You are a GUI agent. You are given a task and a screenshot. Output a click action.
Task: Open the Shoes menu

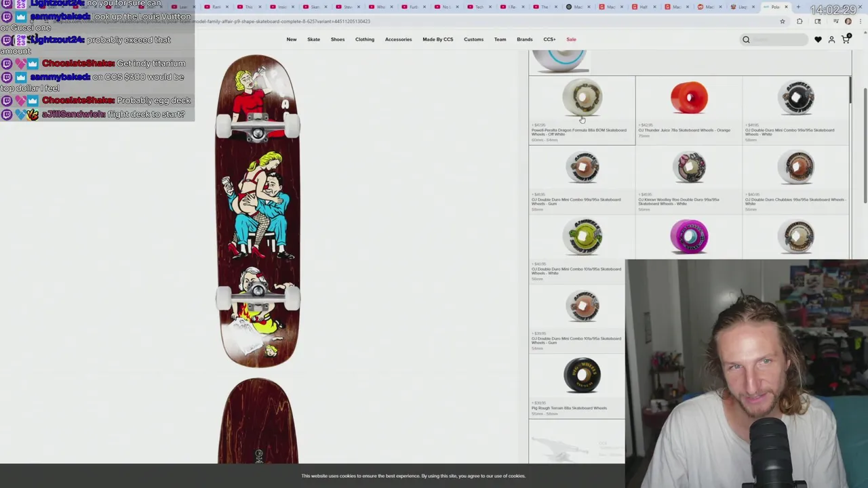[338, 39]
